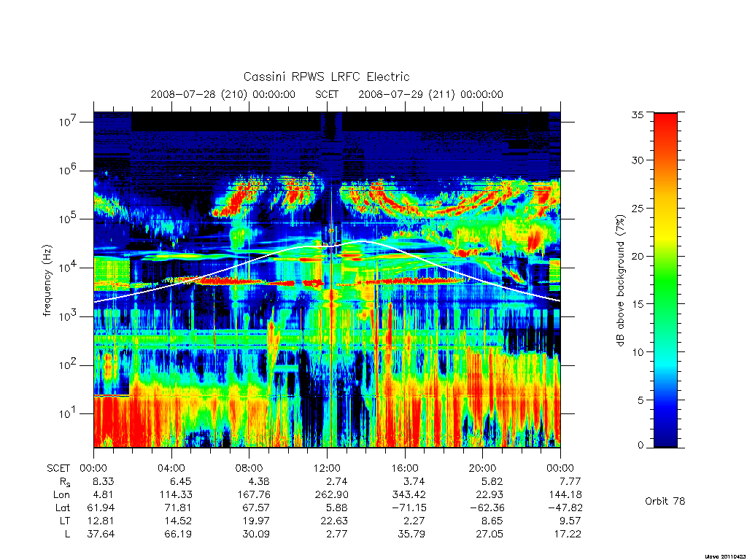Click the Rs value '4.38'
The height and width of the screenshot is (560, 747).
[259, 481]
